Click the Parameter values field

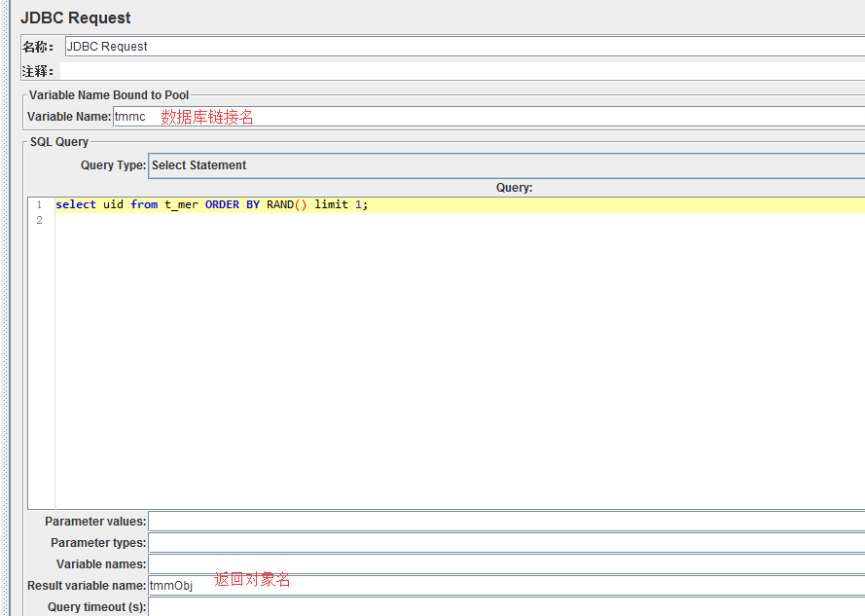coord(506,522)
